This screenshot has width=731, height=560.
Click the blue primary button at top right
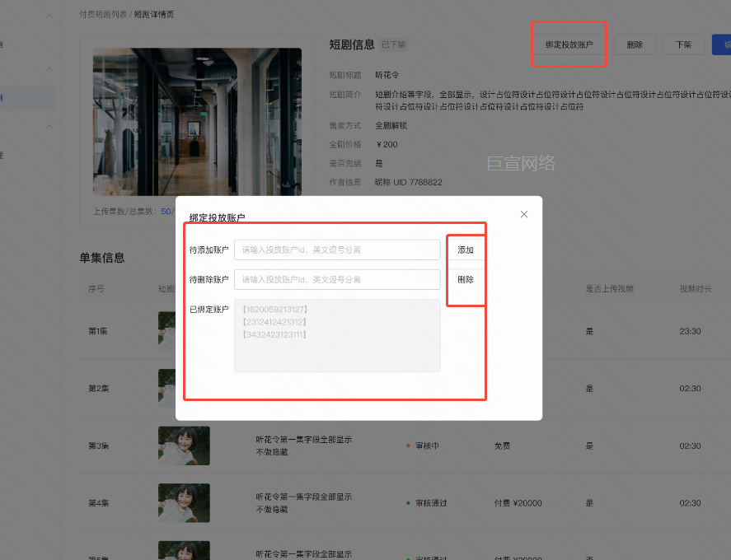pos(726,44)
